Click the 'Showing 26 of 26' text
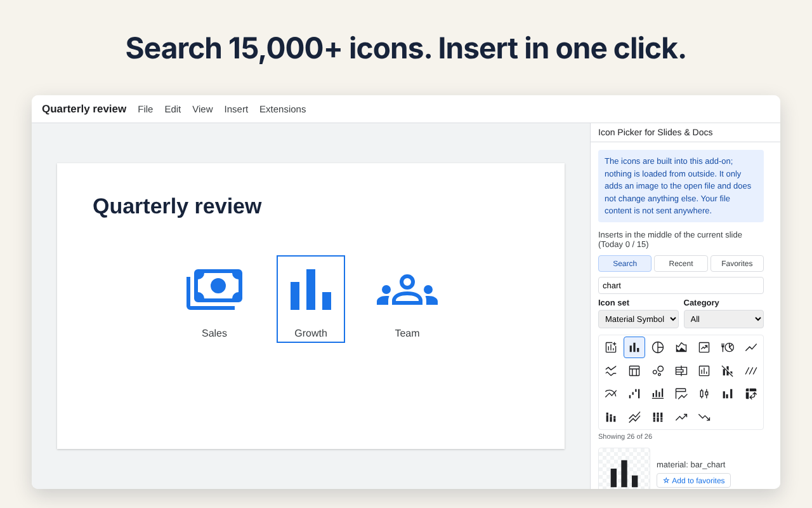 click(x=625, y=436)
